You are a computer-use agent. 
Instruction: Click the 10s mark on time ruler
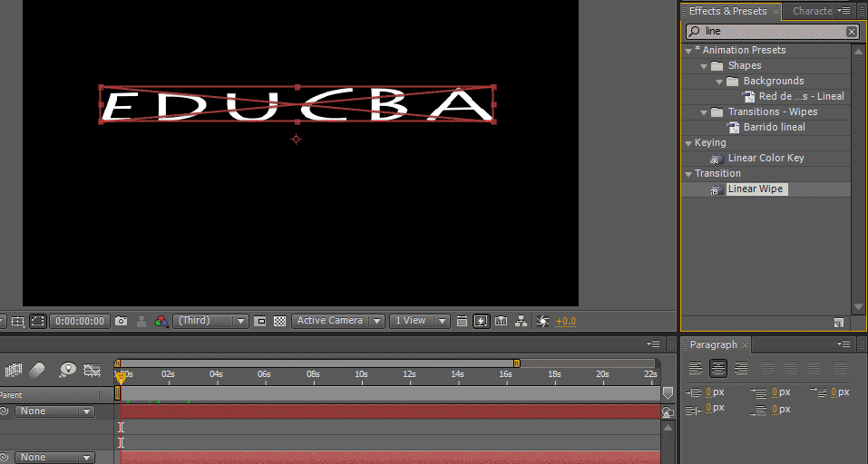pos(362,374)
